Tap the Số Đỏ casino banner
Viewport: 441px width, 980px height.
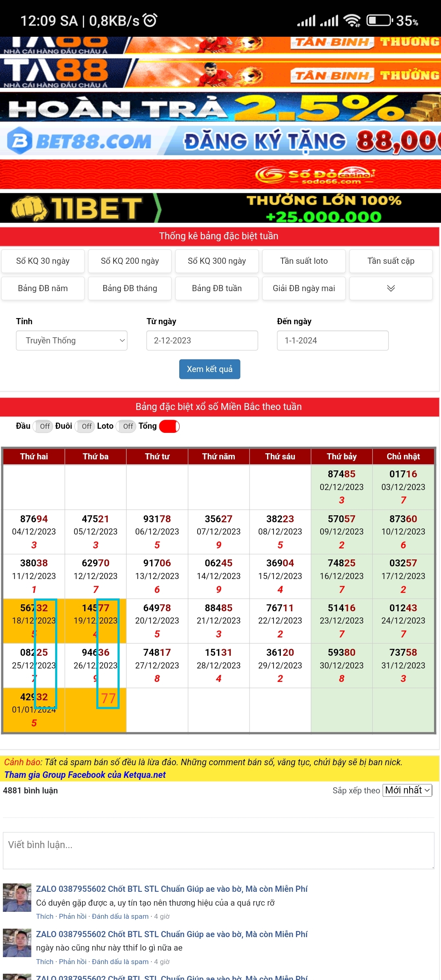coord(220,175)
